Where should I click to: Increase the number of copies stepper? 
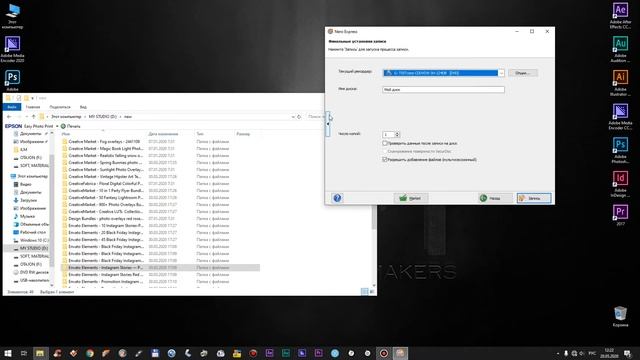coord(397,133)
